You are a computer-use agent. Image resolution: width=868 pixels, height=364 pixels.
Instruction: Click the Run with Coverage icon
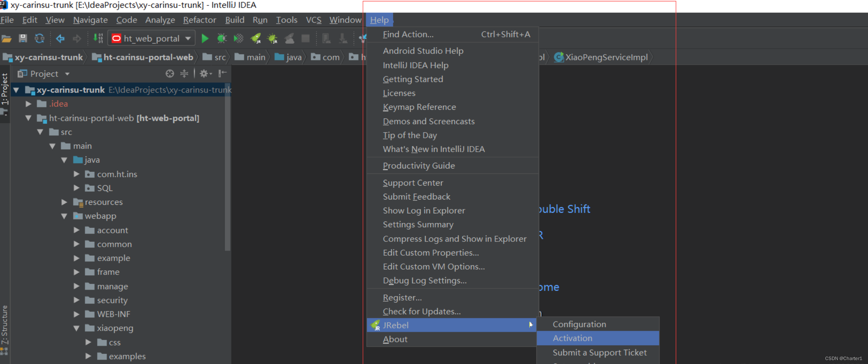238,38
